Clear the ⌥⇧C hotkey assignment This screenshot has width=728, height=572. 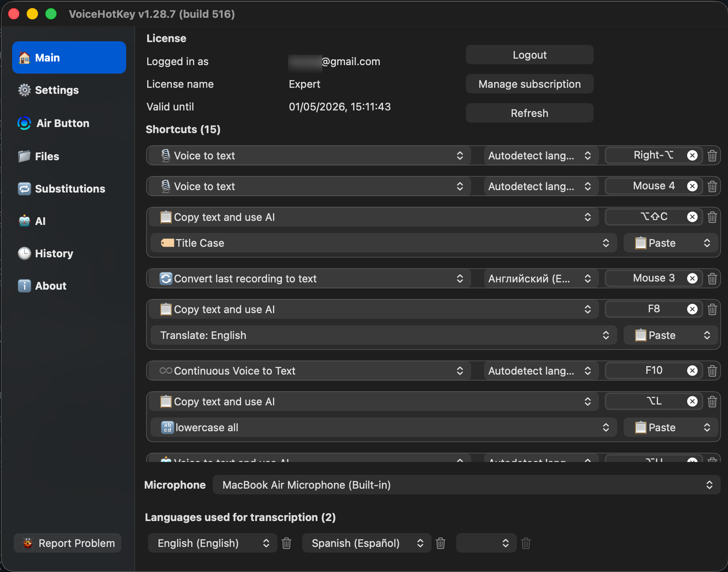[692, 217]
